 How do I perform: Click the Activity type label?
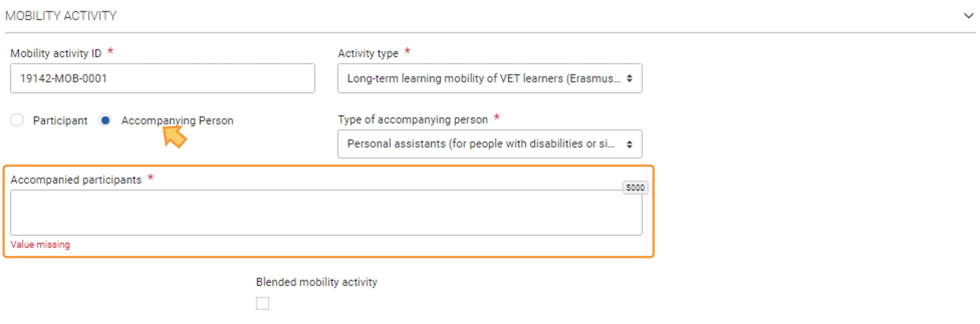click(368, 53)
